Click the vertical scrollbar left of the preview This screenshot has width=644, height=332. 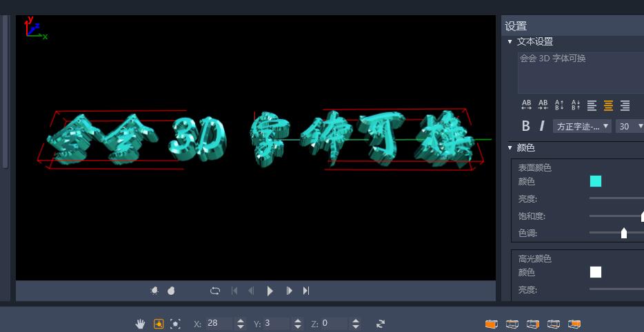tap(5, 92)
